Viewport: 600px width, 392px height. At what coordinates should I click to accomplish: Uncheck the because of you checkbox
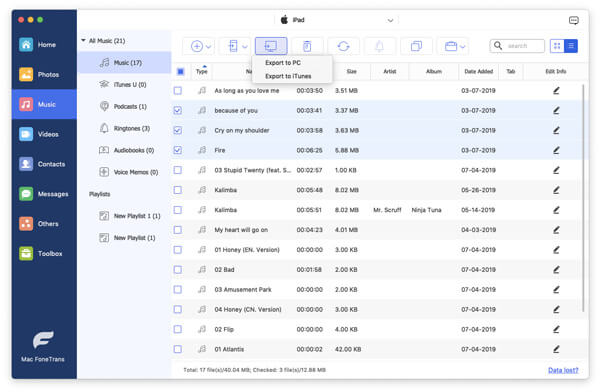point(178,110)
